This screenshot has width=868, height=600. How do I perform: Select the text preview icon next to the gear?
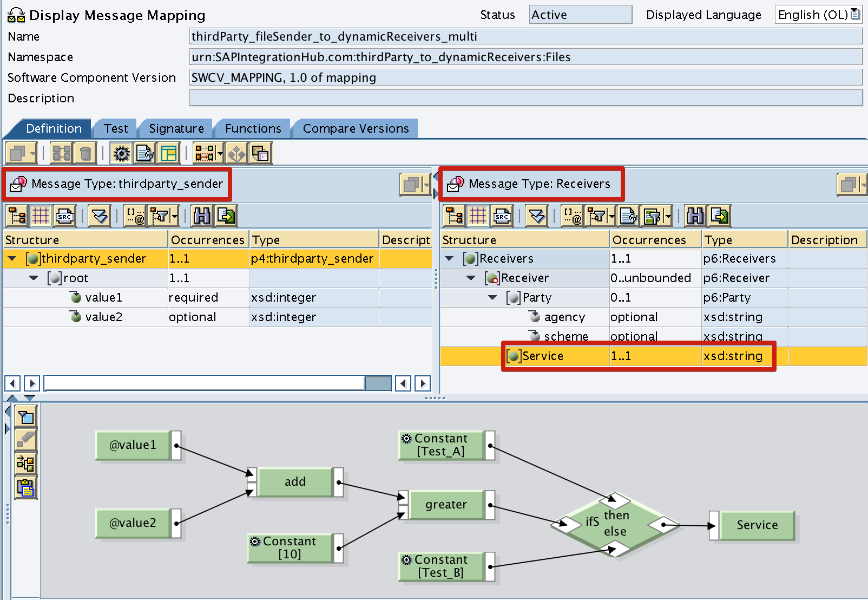pyautogui.click(x=144, y=153)
